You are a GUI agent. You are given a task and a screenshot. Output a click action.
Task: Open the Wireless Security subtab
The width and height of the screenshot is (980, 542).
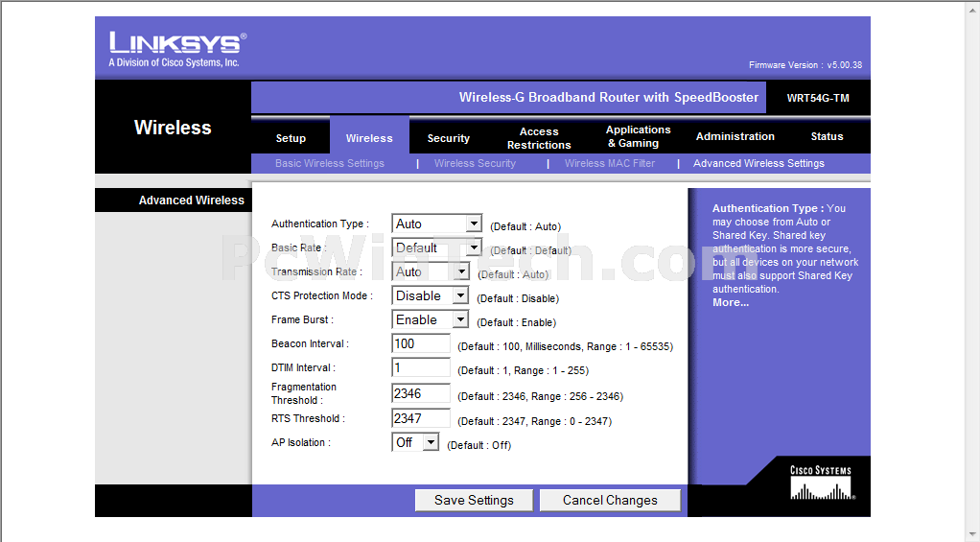(475, 163)
